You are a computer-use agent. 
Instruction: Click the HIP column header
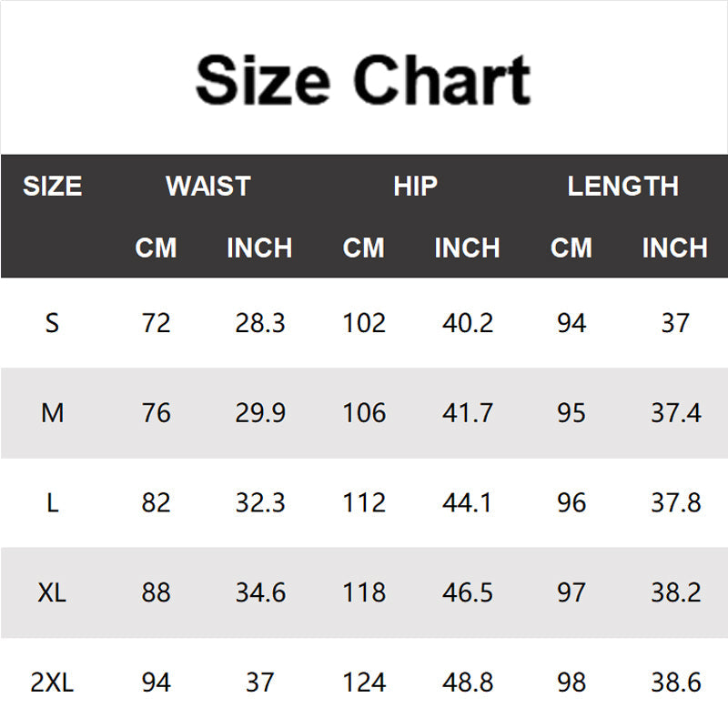[x=415, y=187]
